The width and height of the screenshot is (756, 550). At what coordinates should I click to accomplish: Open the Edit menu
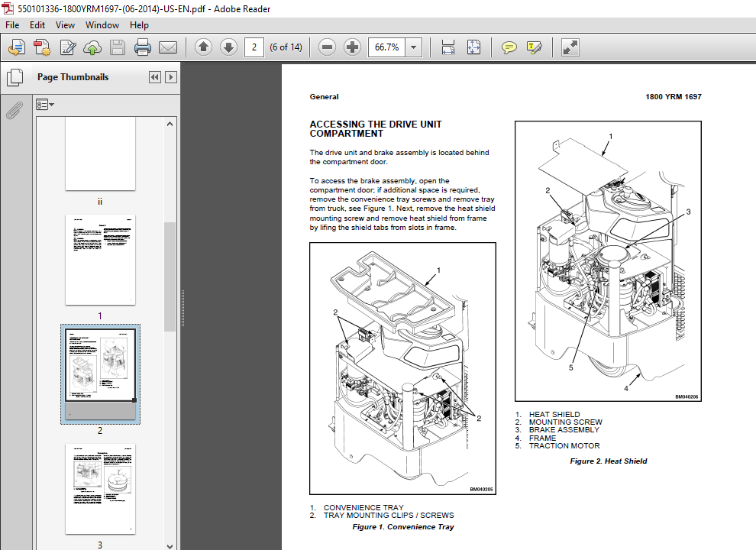37,25
